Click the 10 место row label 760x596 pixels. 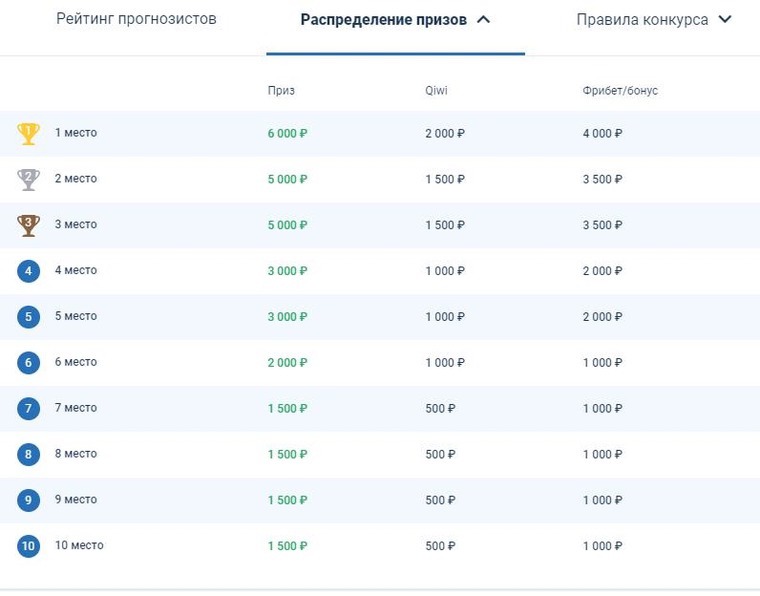79,545
